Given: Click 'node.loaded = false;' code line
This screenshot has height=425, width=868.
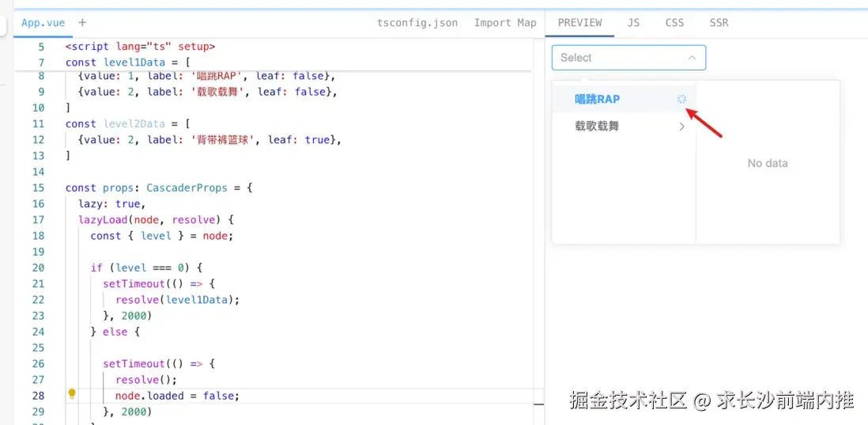Looking at the screenshot, I should (177, 396).
